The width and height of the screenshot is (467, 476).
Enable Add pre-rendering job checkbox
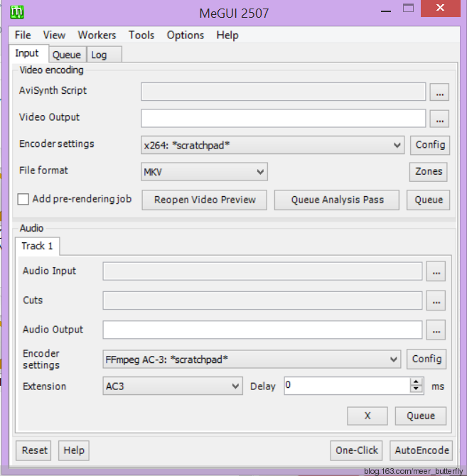[23, 200]
